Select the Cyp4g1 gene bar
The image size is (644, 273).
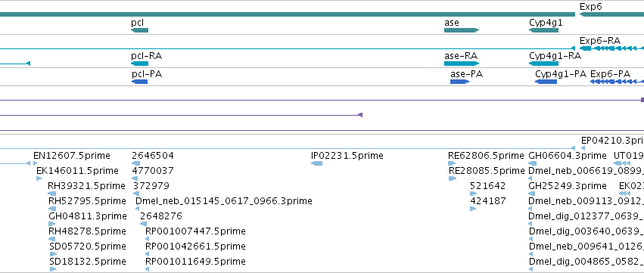click(543, 30)
